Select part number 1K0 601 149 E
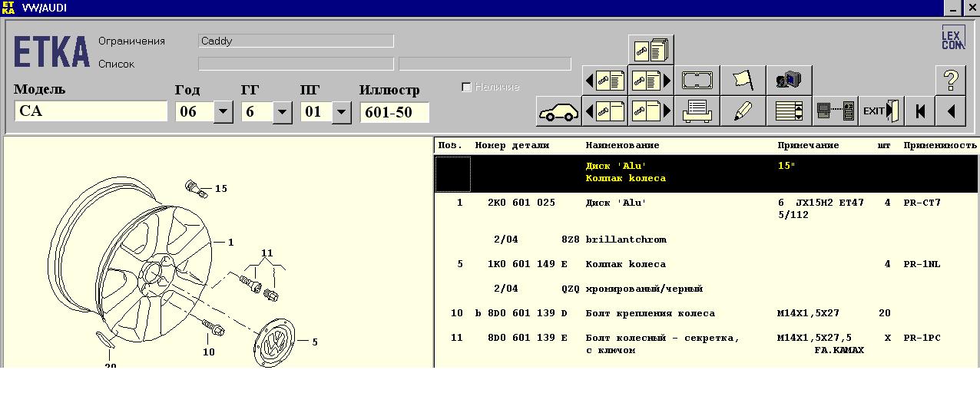This screenshot has width=980, height=403. pyautogui.click(x=527, y=264)
